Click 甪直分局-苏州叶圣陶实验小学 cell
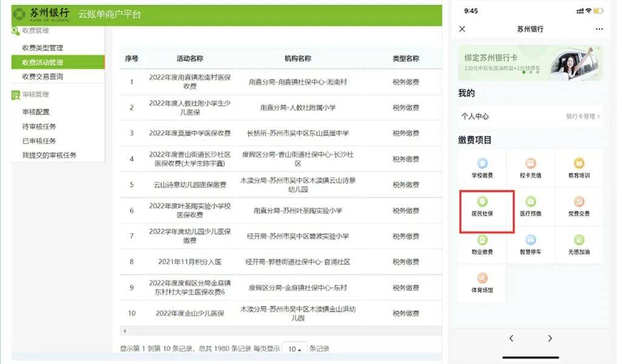Image resolution: width=622 pixels, height=364 pixels. coord(298,211)
